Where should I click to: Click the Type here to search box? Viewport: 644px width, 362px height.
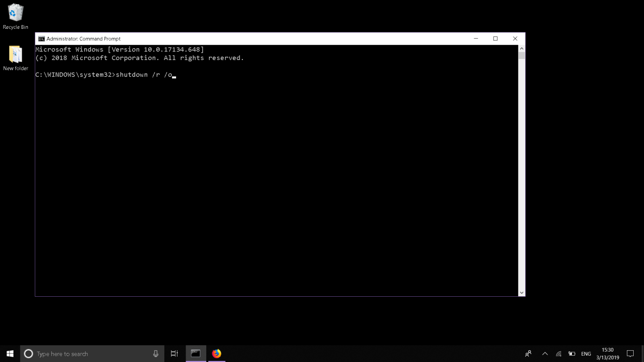90,354
